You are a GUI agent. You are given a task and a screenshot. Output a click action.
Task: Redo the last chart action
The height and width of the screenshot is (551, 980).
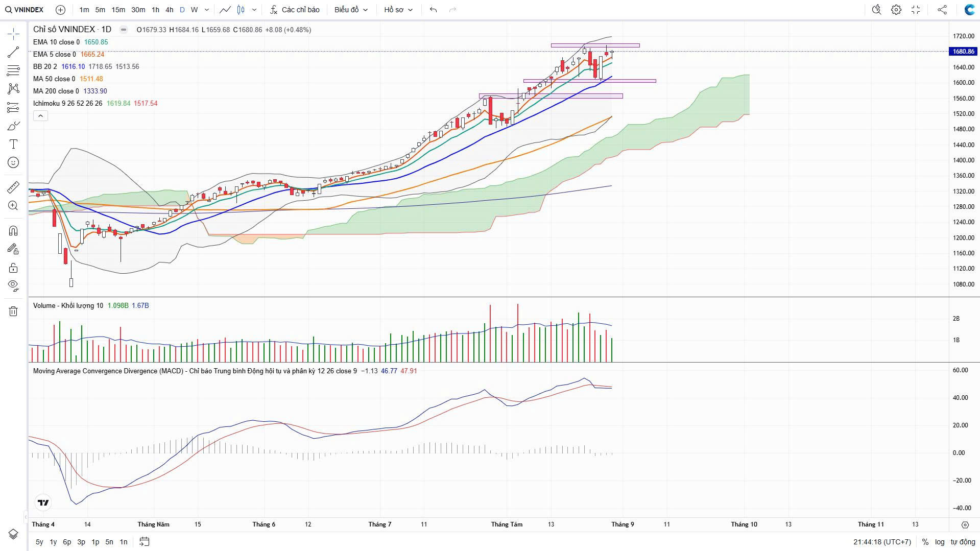click(x=452, y=10)
